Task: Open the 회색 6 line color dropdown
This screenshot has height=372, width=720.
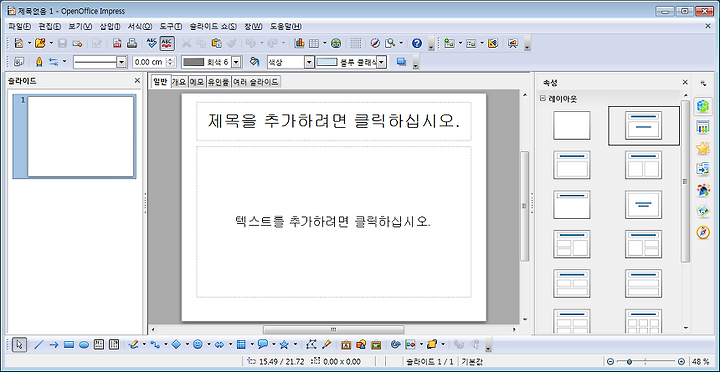Action: [236, 62]
